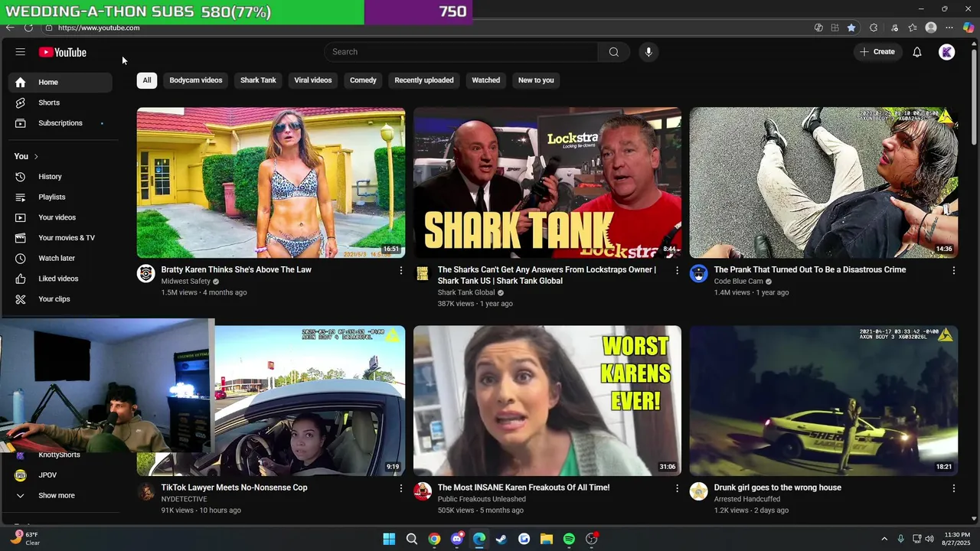Screen dimensions: 980x551
Task: Show hidden system tray icons
Action: click(x=884, y=539)
